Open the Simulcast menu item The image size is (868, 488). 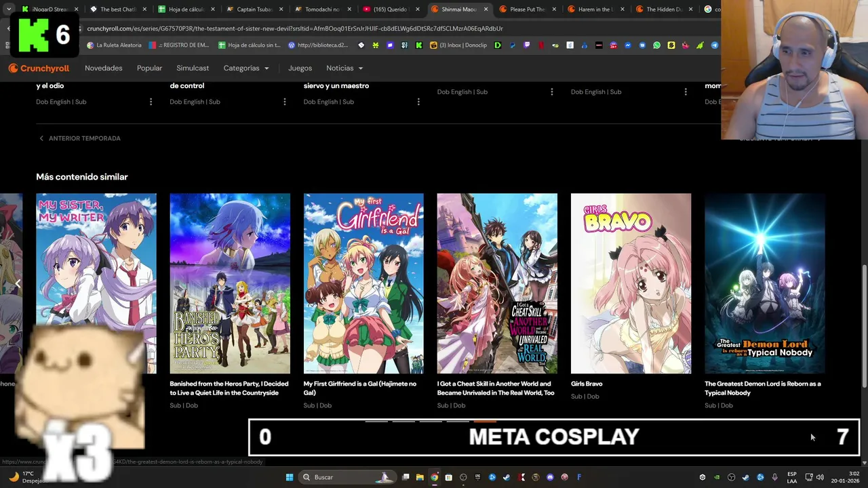[193, 68]
